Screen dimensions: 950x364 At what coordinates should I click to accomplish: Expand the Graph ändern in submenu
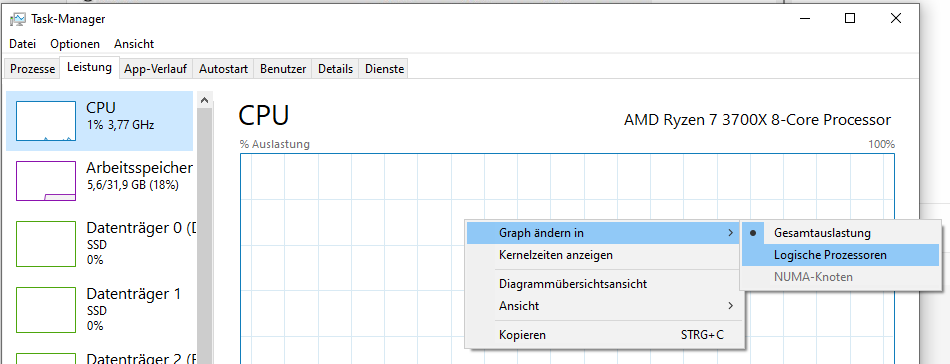604,233
